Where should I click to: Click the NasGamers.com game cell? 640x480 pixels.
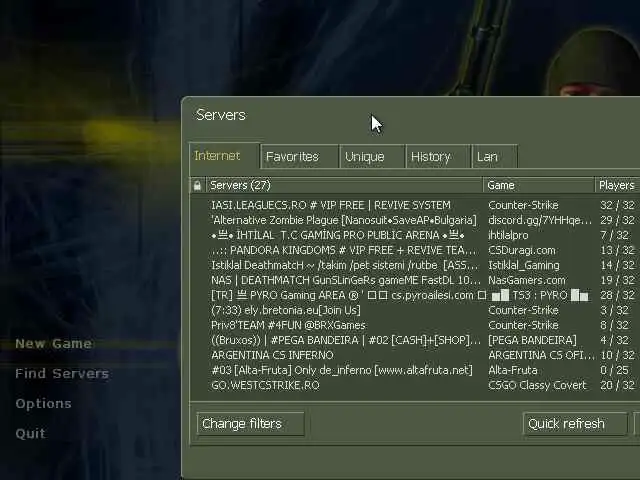click(x=527, y=280)
